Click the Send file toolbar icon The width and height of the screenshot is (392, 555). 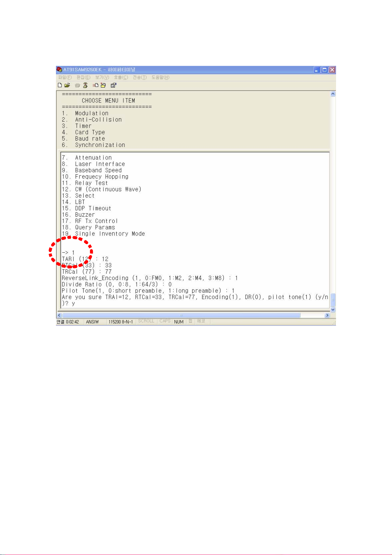95,85
